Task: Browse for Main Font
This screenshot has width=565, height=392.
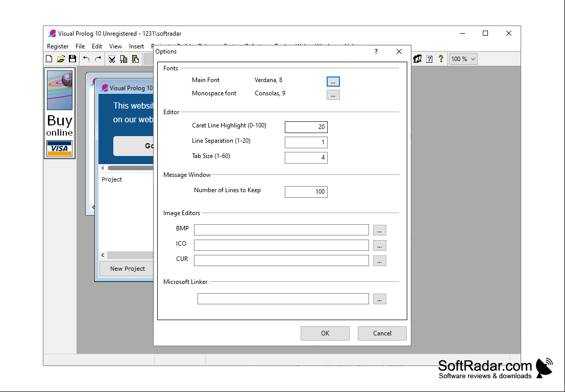Action: 333,82
